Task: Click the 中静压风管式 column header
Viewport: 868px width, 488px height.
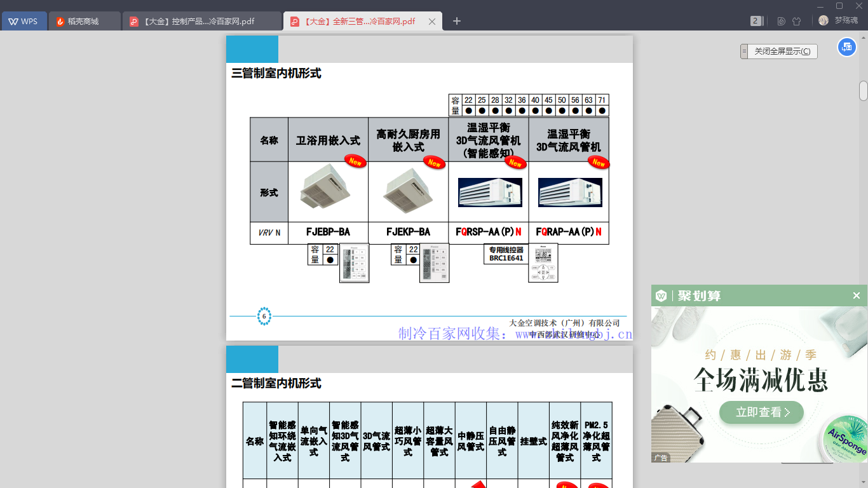Action: tap(471, 441)
